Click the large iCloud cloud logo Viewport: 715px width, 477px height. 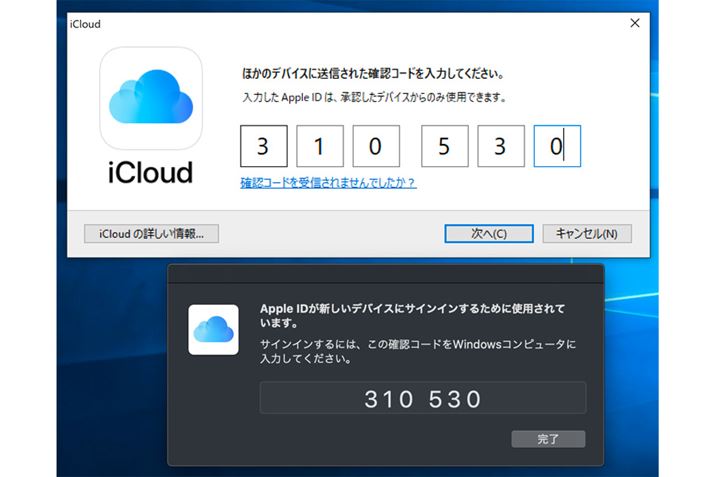pos(150,97)
